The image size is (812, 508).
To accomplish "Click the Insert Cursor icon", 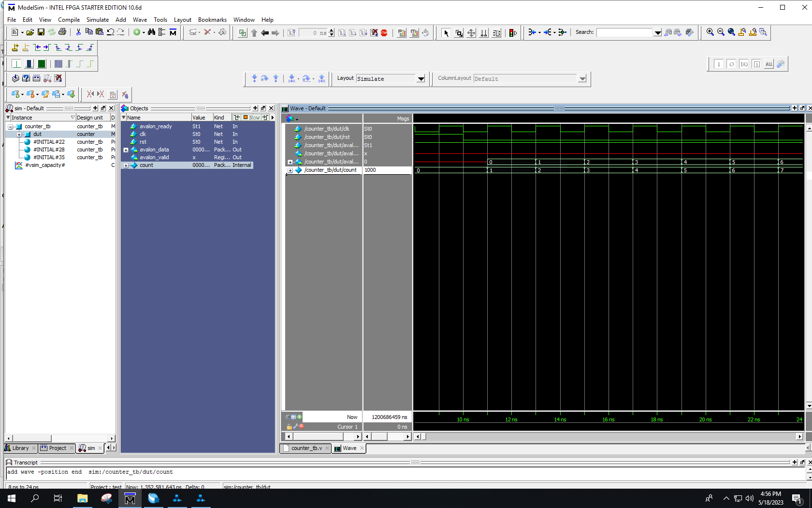I will point(15,48).
